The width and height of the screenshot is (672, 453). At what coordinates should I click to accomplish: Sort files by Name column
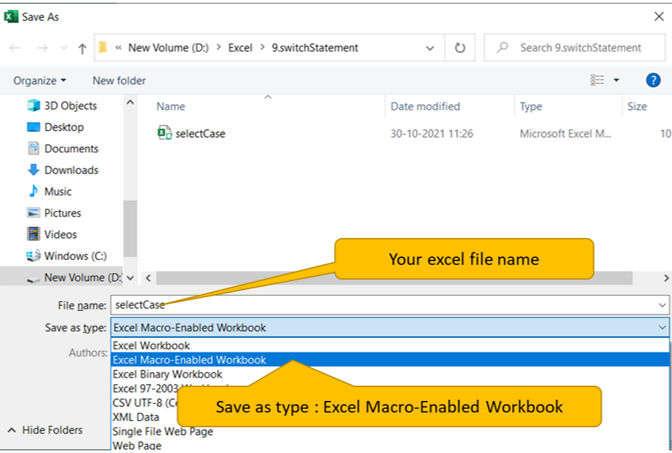click(171, 106)
